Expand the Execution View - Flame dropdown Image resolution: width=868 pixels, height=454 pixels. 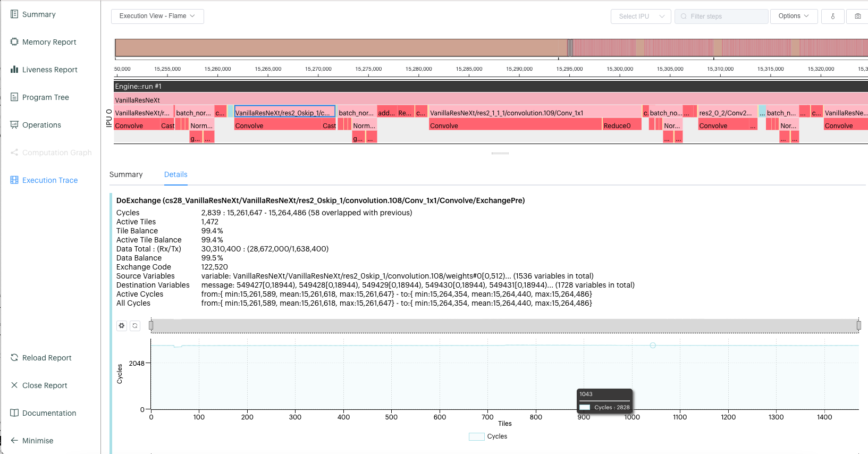tap(157, 16)
